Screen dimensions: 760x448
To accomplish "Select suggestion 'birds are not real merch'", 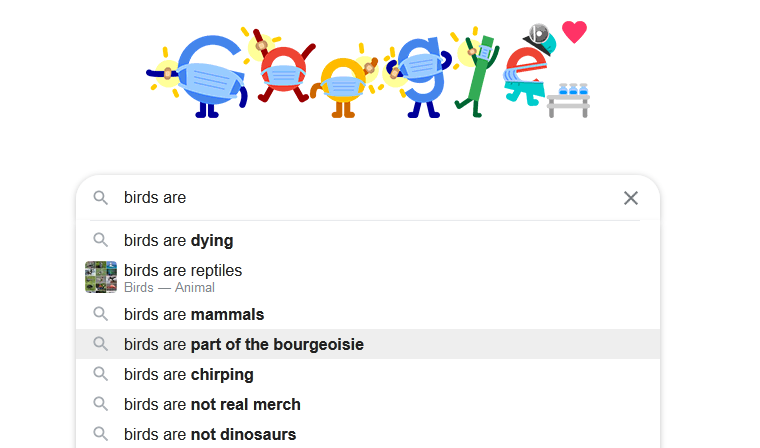I will point(212,404).
